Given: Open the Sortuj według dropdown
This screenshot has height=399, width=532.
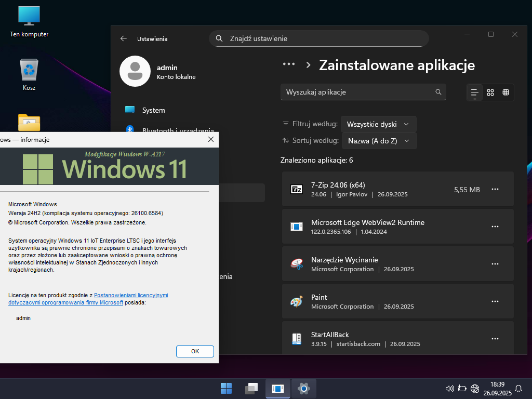Looking at the screenshot, I should pos(379,141).
